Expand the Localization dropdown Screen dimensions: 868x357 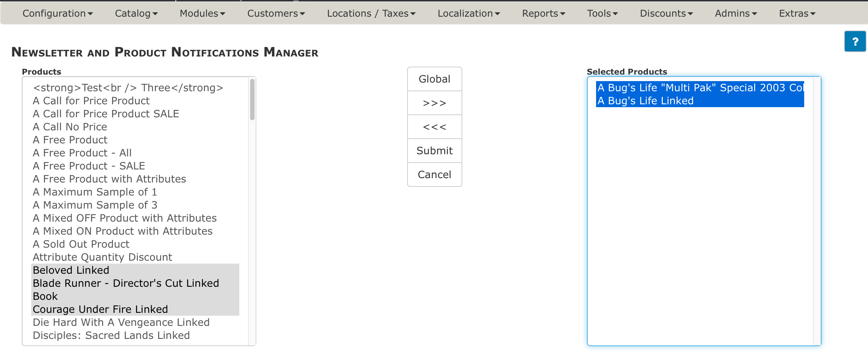(x=469, y=13)
